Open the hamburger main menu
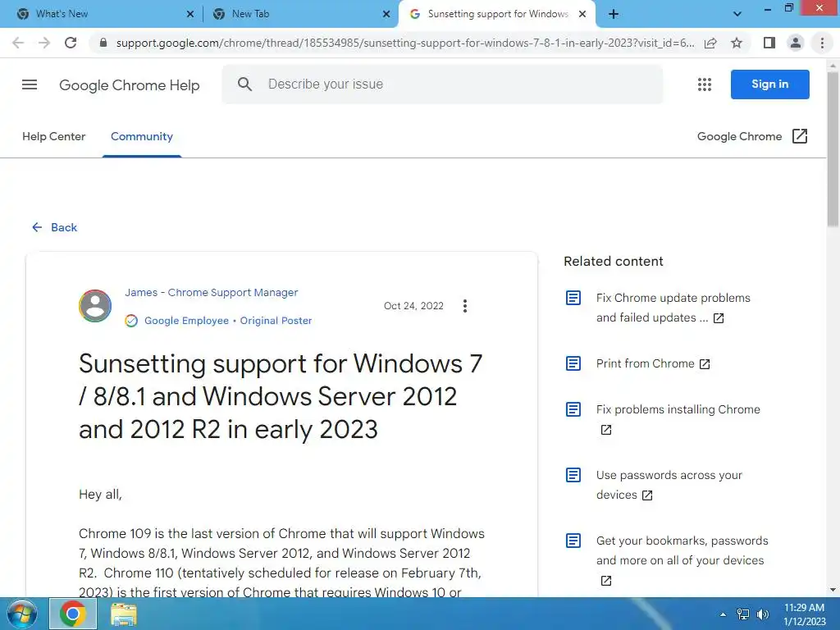This screenshot has height=630, width=840. pos(30,84)
